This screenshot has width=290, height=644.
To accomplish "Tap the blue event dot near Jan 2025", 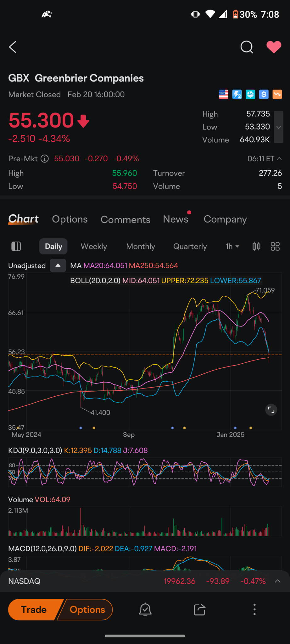I will 235,428.
